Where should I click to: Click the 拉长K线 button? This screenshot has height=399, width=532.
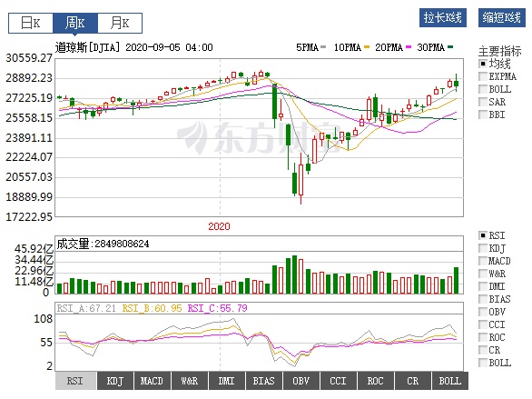(443, 17)
